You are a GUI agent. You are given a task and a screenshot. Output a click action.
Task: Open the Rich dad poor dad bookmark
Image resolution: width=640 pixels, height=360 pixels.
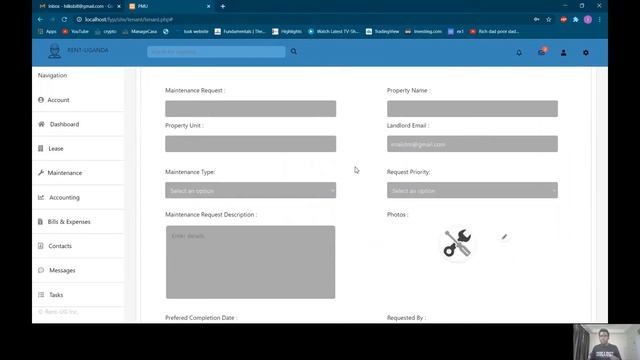pyautogui.click(x=494, y=31)
